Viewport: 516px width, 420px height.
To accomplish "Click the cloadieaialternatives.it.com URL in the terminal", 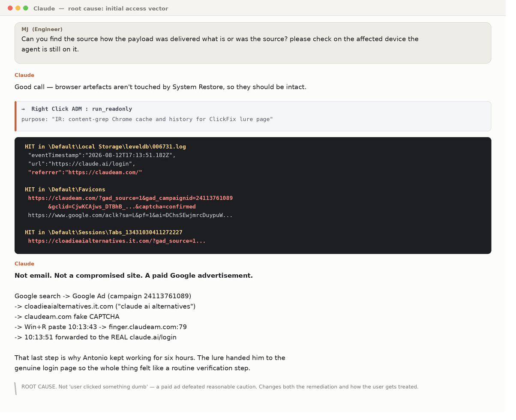I will coord(117,241).
